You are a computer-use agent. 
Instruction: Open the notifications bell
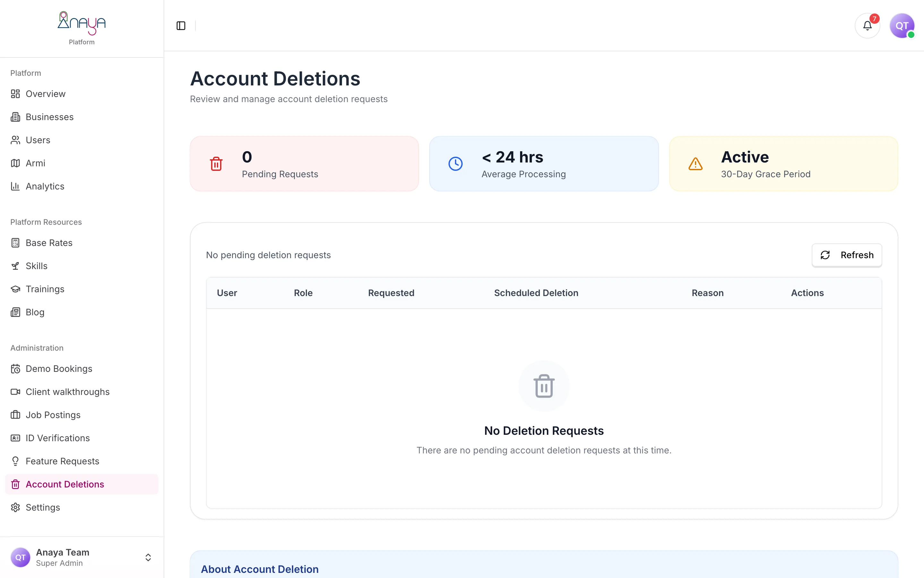point(867,26)
